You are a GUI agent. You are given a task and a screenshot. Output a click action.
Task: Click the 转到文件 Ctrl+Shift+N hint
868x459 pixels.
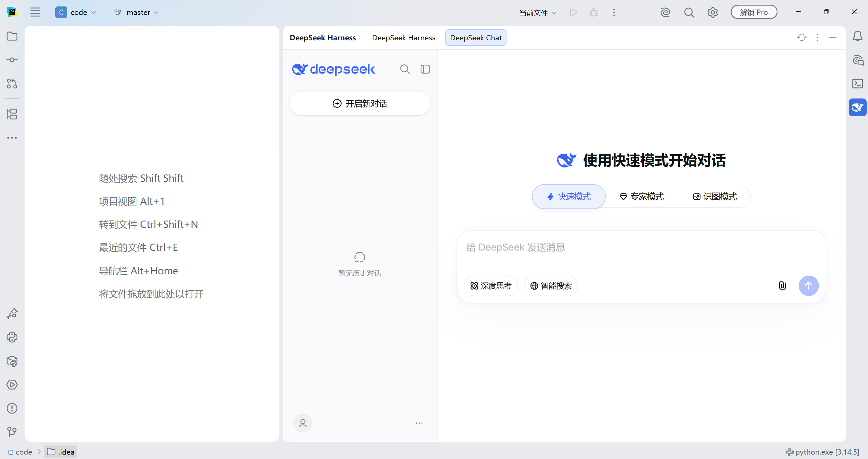[x=148, y=224]
